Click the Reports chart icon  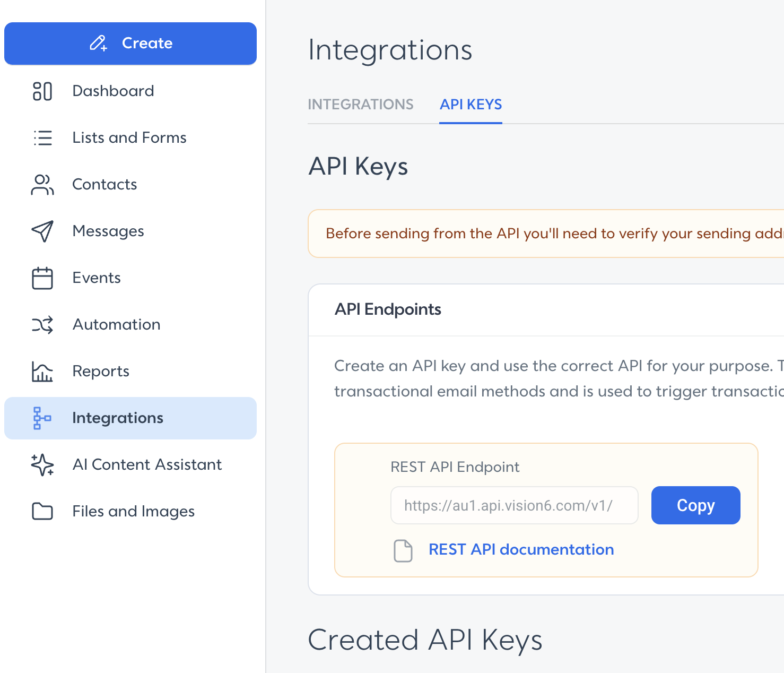42,371
